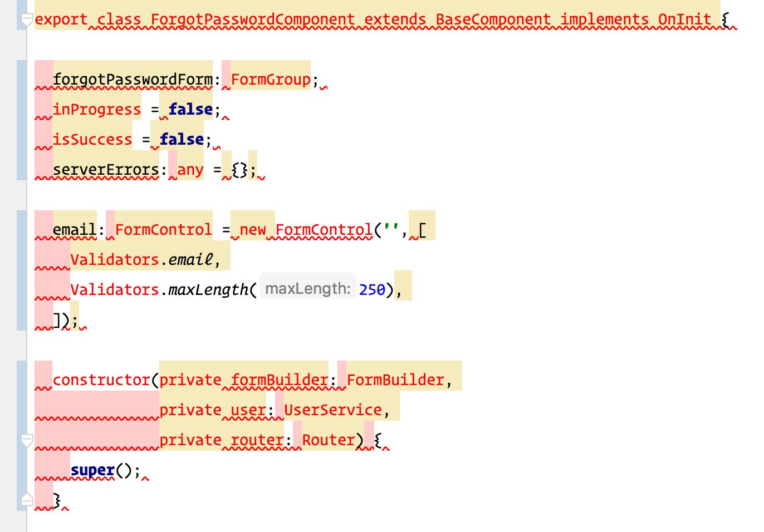Click the 'user' parameter name
Image resolution: width=764 pixels, height=532 pixels.
(x=248, y=410)
